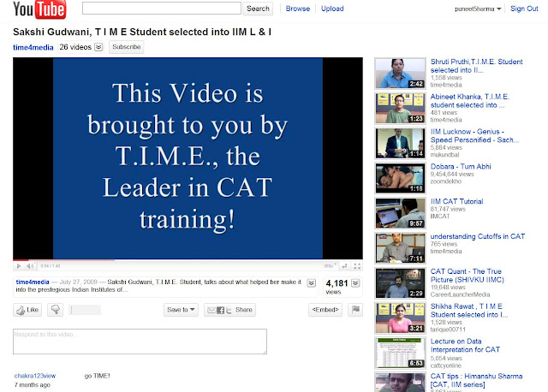Click 'CAT tips : Himanshu Sharma' title link
Image resolution: width=548 pixels, height=392 pixels.
click(476, 381)
